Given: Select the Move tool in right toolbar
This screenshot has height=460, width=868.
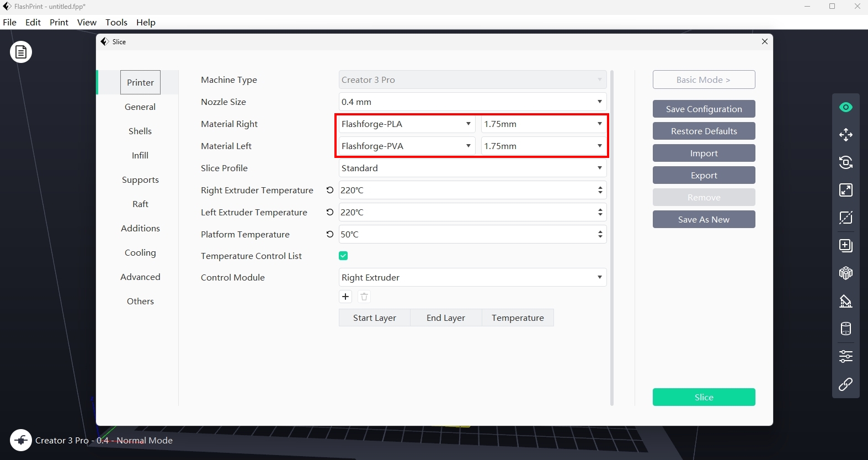Looking at the screenshot, I should pyautogui.click(x=845, y=135).
